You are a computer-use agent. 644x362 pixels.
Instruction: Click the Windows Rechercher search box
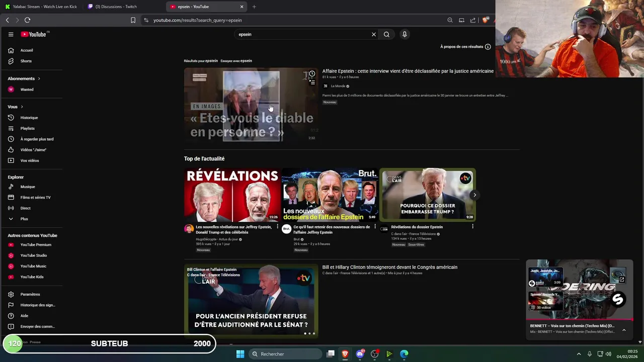(x=286, y=354)
